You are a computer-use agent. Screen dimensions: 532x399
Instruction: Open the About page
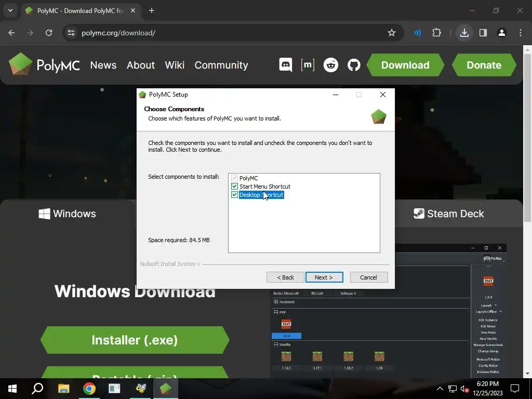coord(141,65)
